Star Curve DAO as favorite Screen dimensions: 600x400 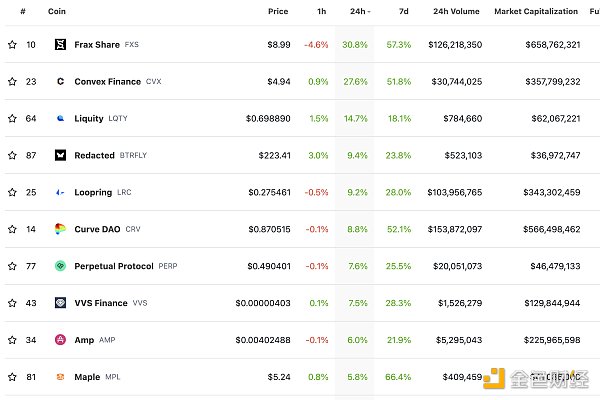pos(12,229)
